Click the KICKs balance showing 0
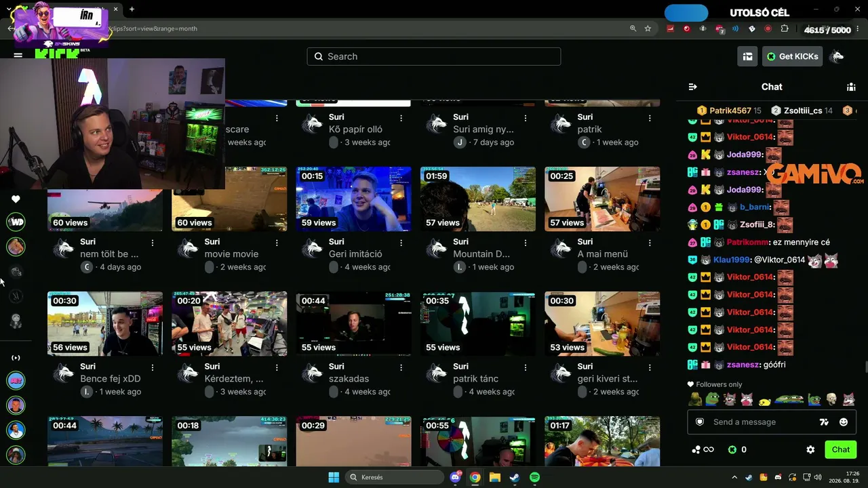The image size is (868, 488). tap(738, 449)
